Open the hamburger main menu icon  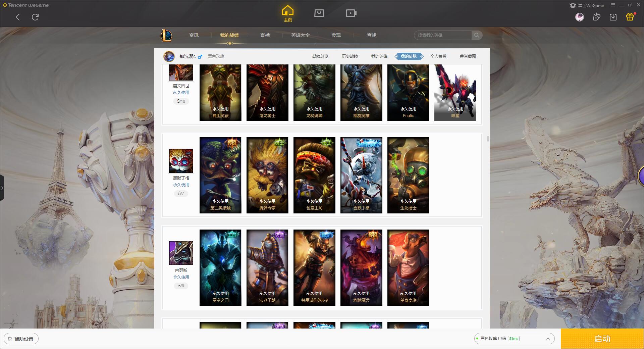[x=613, y=5]
